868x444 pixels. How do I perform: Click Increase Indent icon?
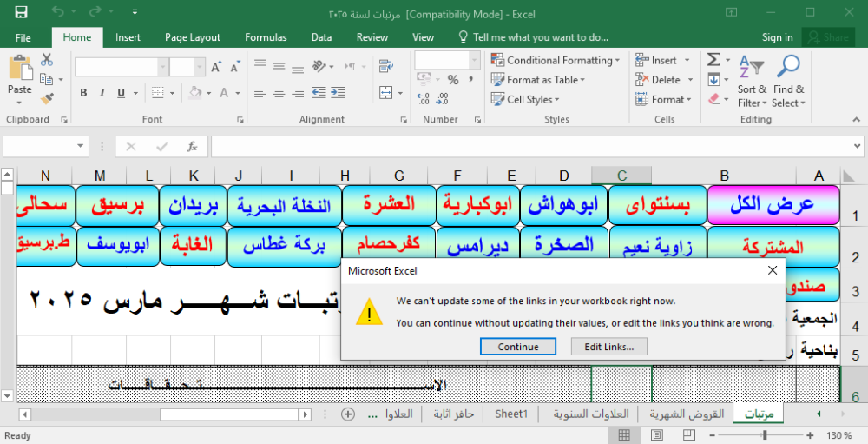click(338, 93)
